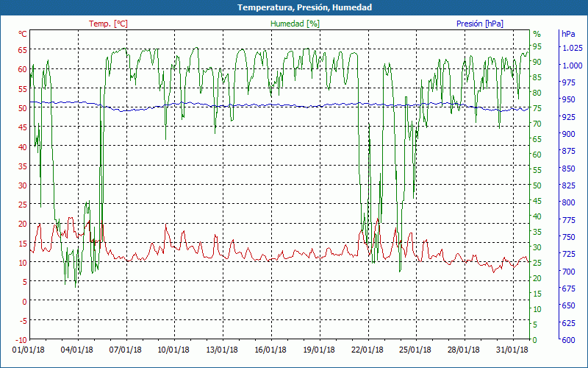Click date label "10/01/18" on the time axis
The width and height of the screenshot is (588, 368).
[173, 350]
